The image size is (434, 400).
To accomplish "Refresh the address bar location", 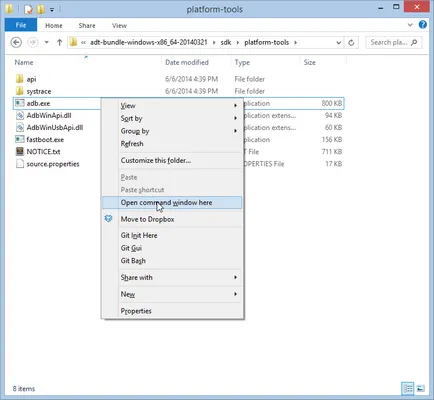I will (351, 43).
